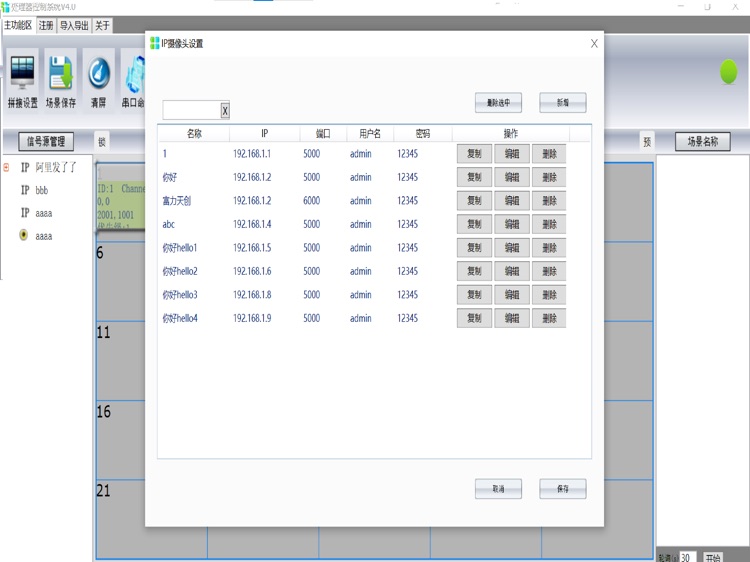Viewport: 750px width, 562px height.
Task: Click 复制 for row 192.168.1.1
Action: (474, 154)
